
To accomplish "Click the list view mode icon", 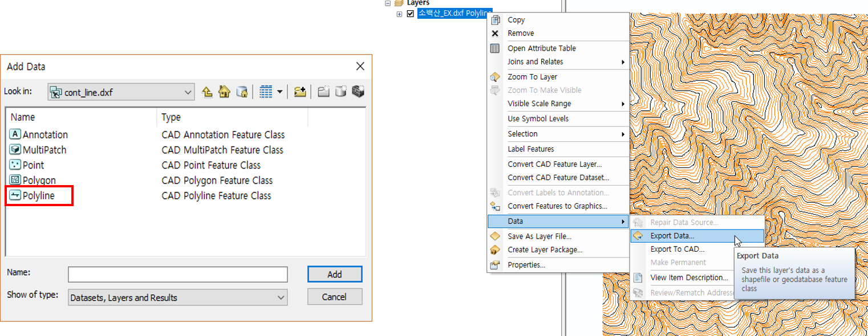I will [266, 91].
